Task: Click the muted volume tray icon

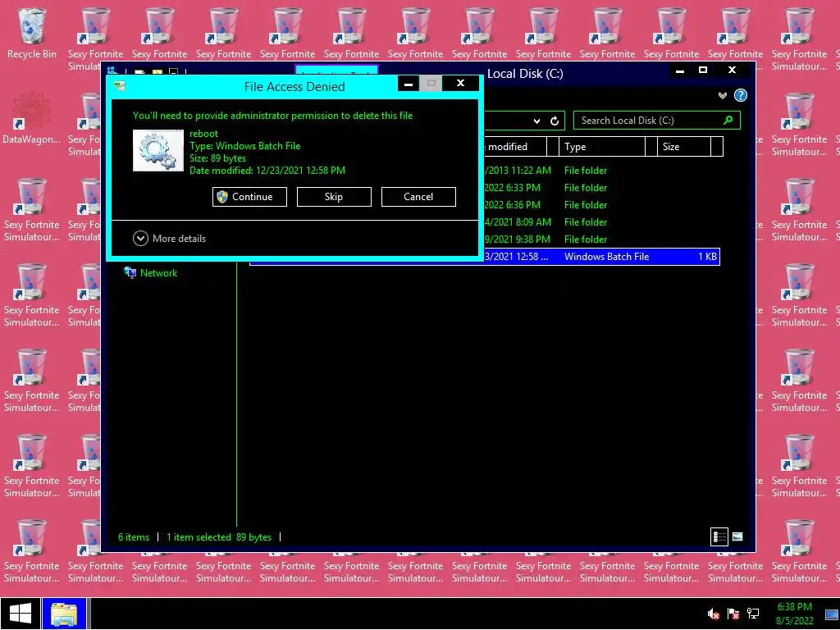Action: [x=713, y=614]
